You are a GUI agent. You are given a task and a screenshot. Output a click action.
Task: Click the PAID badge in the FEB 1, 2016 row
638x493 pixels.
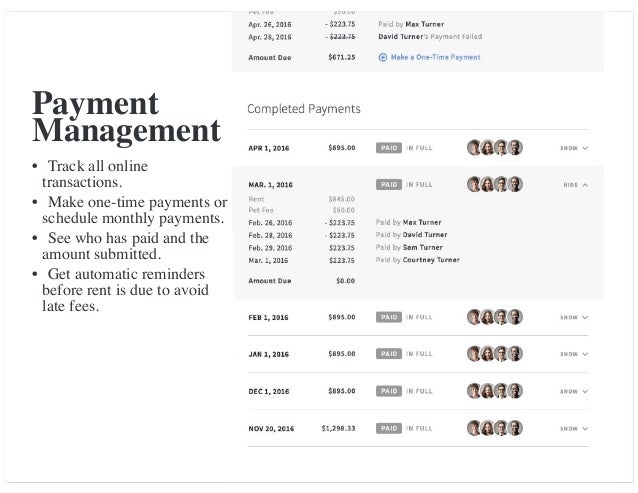(x=389, y=317)
